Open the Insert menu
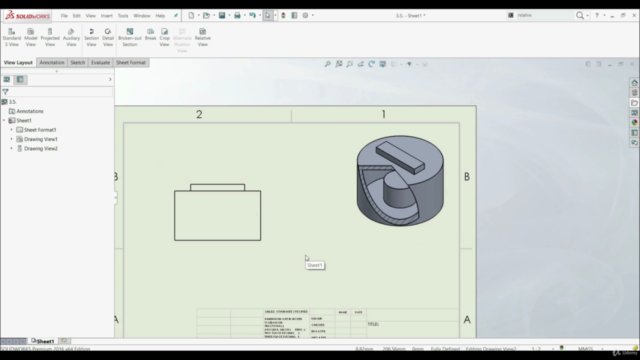The height and width of the screenshot is (360, 640). [107, 16]
